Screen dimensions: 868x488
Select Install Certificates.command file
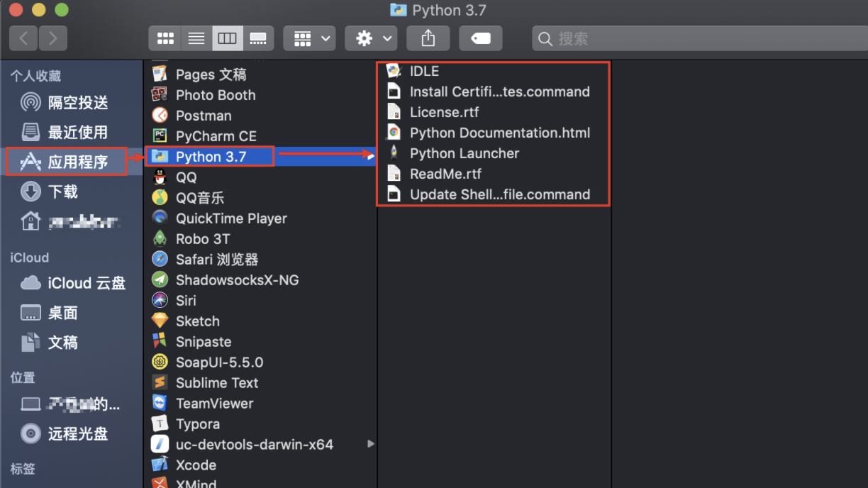(x=494, y=91)
